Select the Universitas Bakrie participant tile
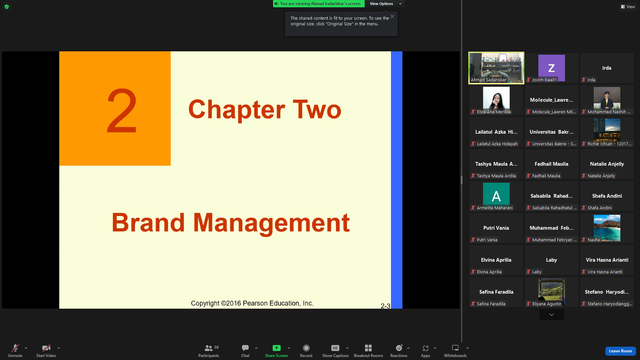This screenshot has height=360, width=640. [x=551, y=132]
